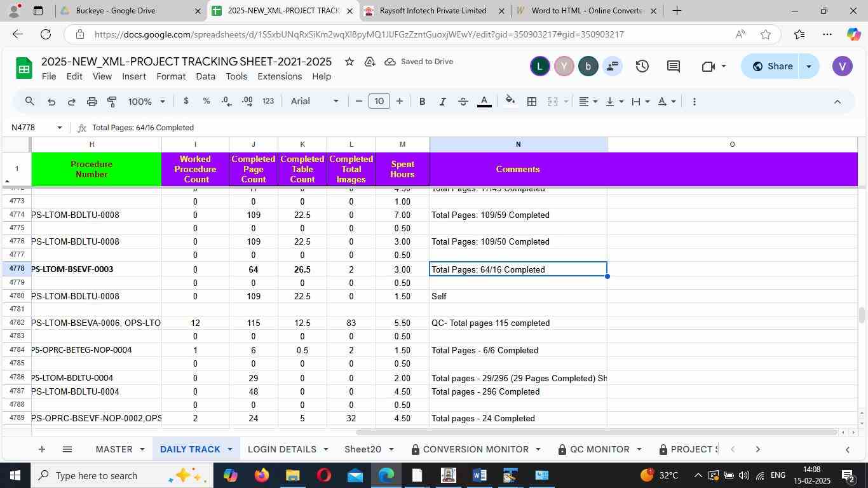Open zoom level dropdown 100%

(x=147, y=102)
